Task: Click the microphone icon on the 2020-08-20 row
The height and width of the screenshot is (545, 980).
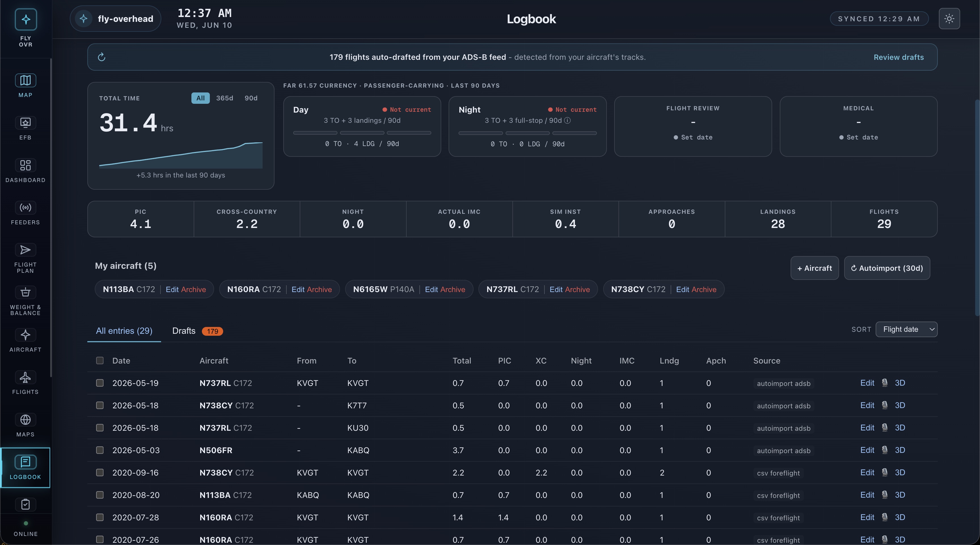Action: (x=884, y=495)
